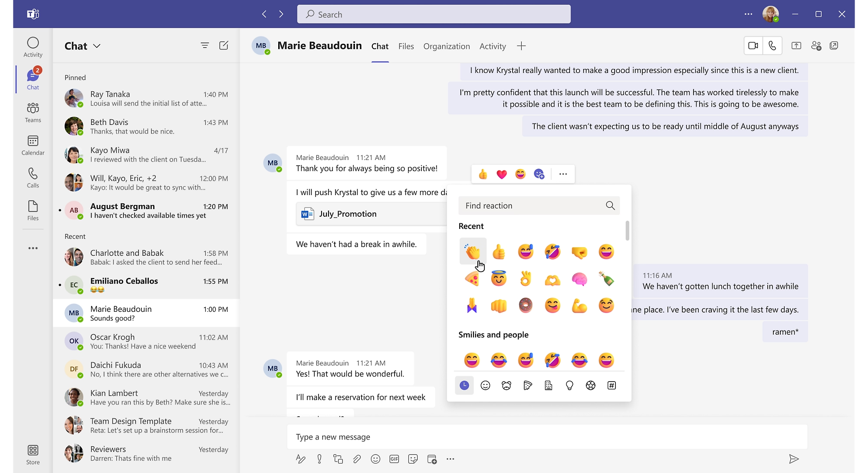868x473 pixels.
Task: Expand the Chat dropdown menu
Action: click(97, 46)
